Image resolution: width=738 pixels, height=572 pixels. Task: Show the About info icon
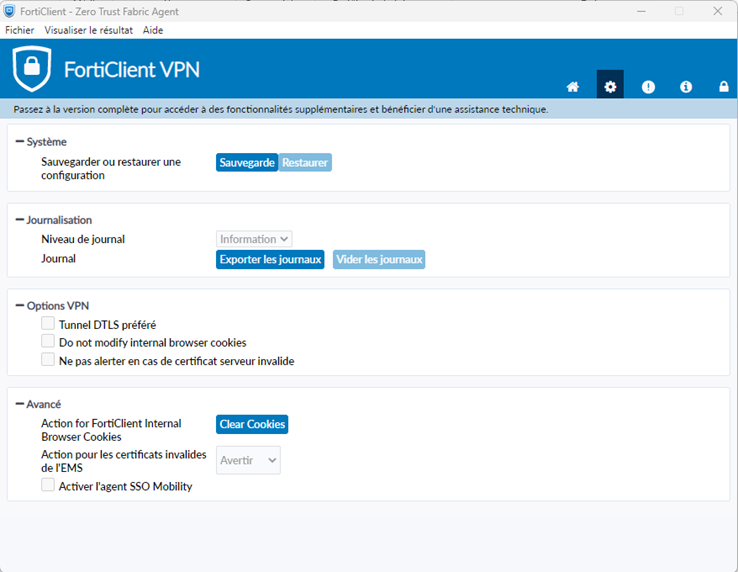click(686, 87)
